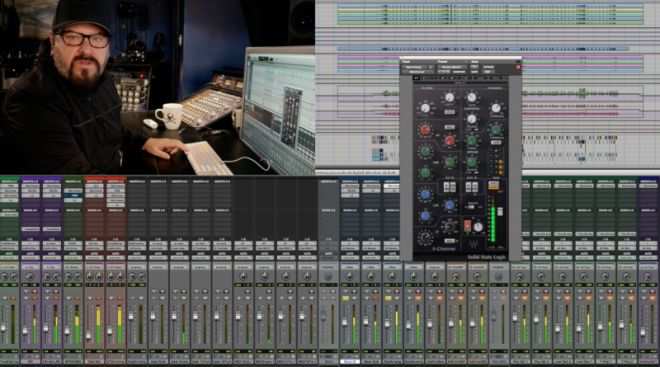This screenshot has width=660, height=367.
Task: Click the second red channel's volume fader
Action: [x=110, y=332]
